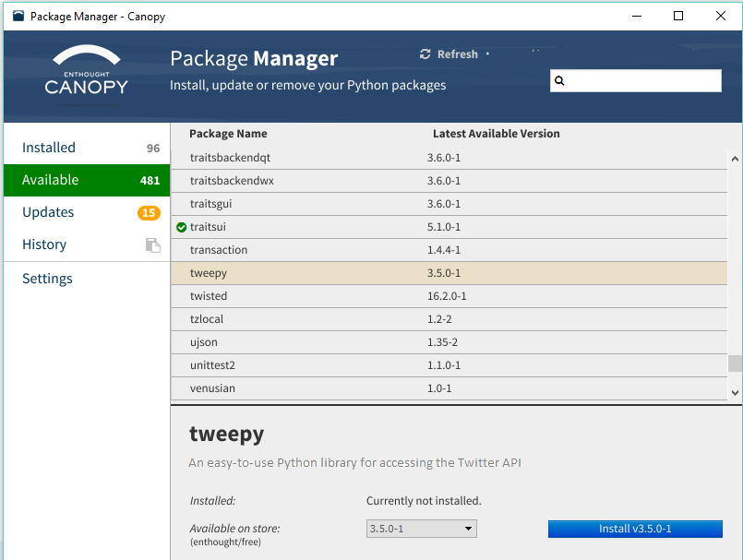743x560 pixels.
Task: Click version 16.2.0-1 of twisted
Action: 447,296
